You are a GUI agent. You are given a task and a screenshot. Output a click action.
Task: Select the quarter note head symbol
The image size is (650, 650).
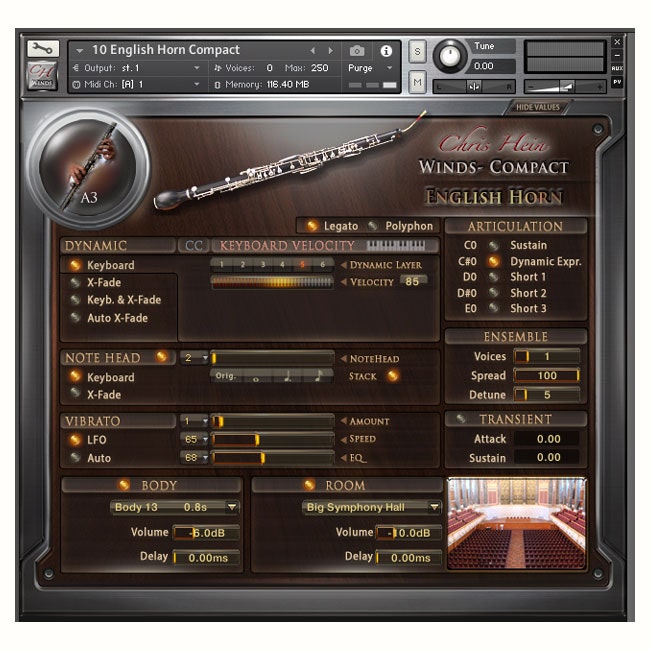pos(288,377)
